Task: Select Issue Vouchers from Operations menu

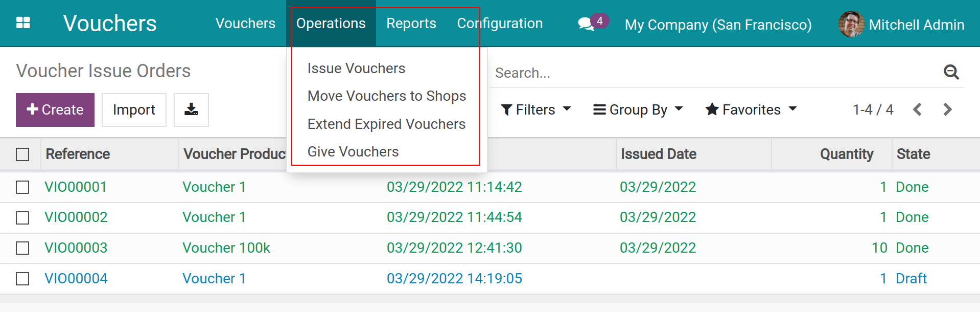Action: 356,68
